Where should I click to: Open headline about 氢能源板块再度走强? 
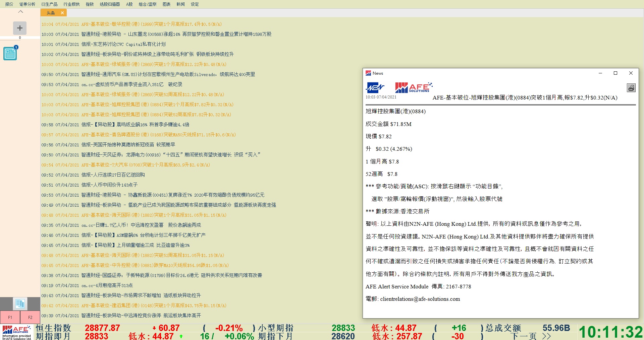(159, 205)
